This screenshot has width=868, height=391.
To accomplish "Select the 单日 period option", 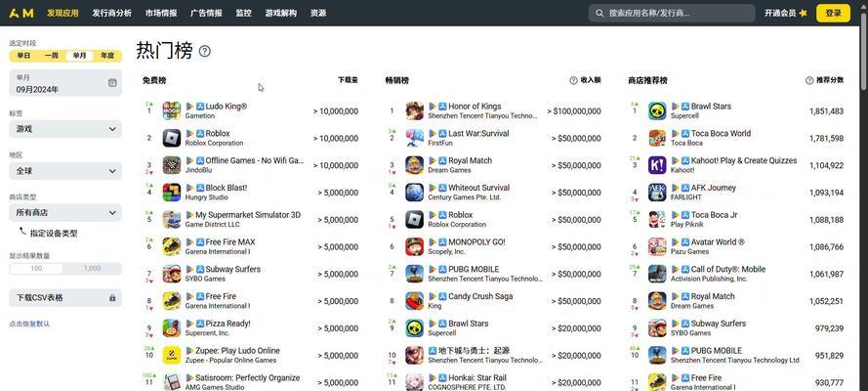I will click(x=23, y=56).
